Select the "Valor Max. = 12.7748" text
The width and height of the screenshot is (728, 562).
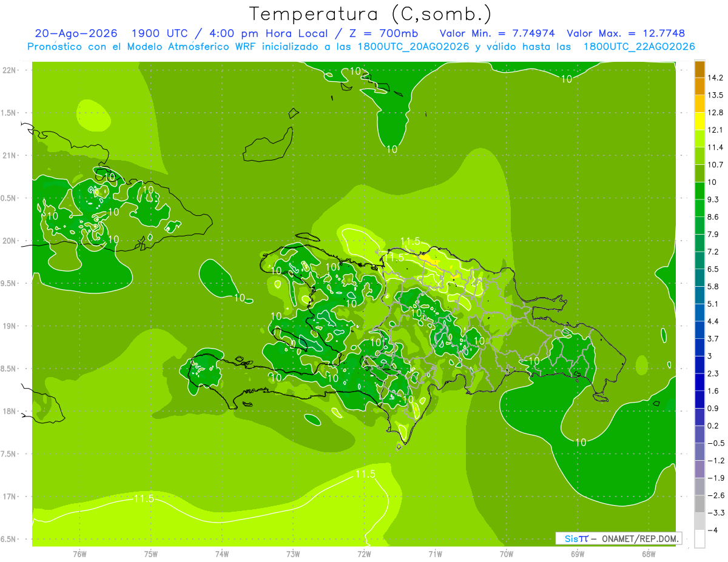626,33
